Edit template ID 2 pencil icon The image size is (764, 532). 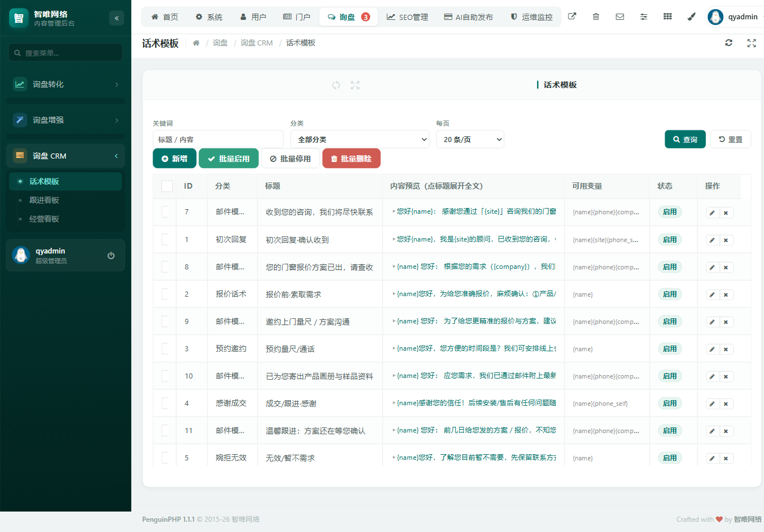(x=712, y=294)
